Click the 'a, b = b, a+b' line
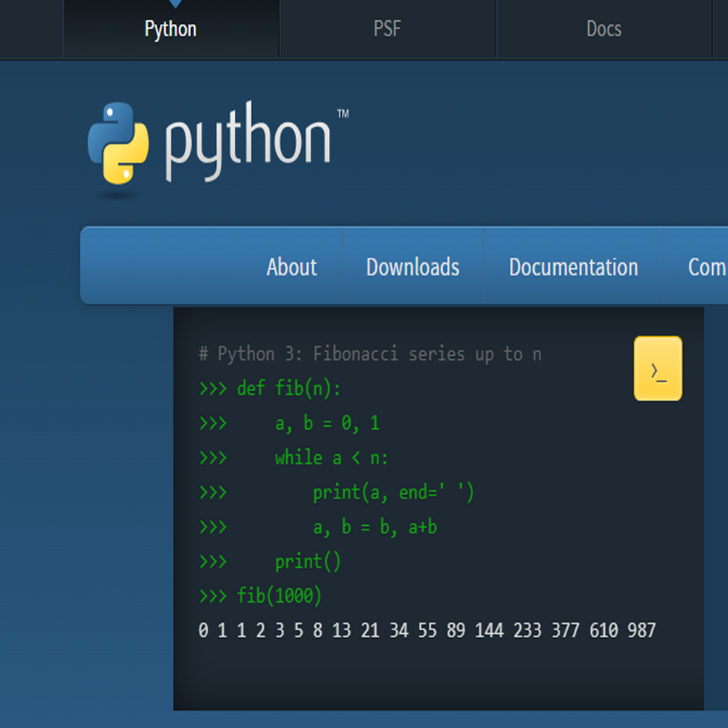This screenshot has height=728, width=728. point(375,527)
